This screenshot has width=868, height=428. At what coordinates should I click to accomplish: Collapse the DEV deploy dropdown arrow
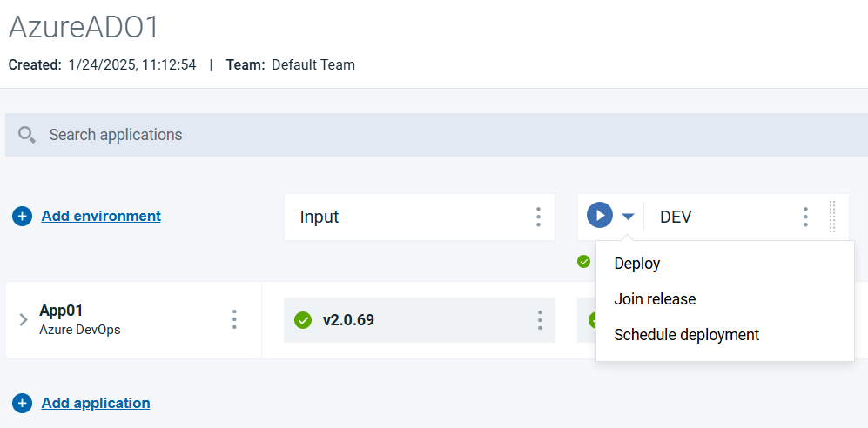point(629,217)
